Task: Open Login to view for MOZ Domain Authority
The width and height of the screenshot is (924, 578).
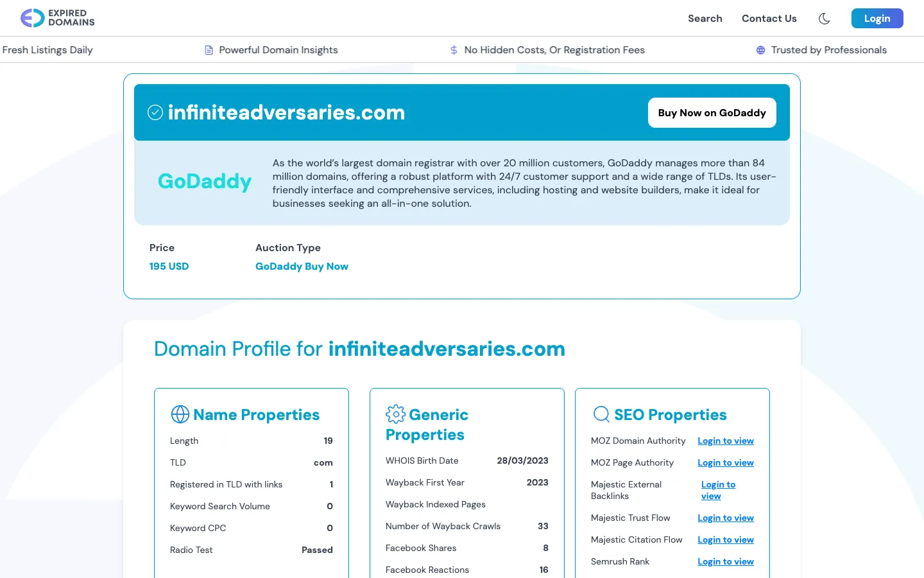Action: coord(726,441)
